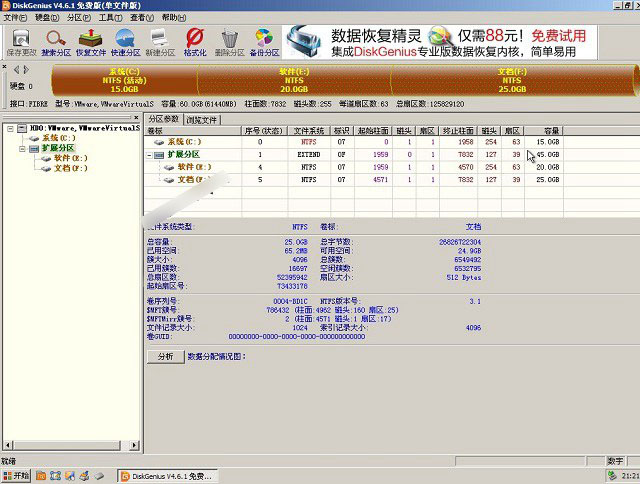The image size is (640, 484).
Task: Select 扩展分区 in the left tree
Action: pos(58,148)
